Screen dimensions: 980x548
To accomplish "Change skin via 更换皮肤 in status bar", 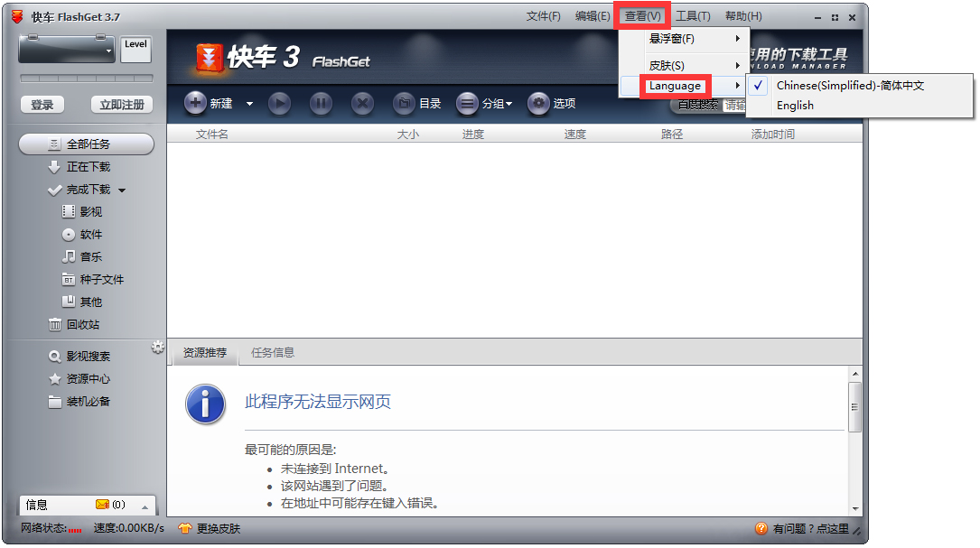I will [219, 531].
